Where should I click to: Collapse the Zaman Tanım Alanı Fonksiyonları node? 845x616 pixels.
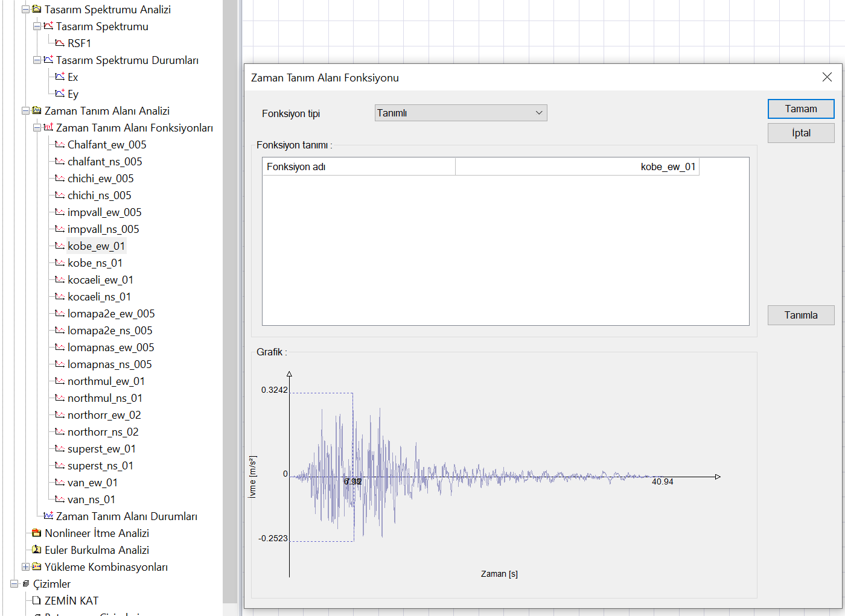(x=37, y=128)
